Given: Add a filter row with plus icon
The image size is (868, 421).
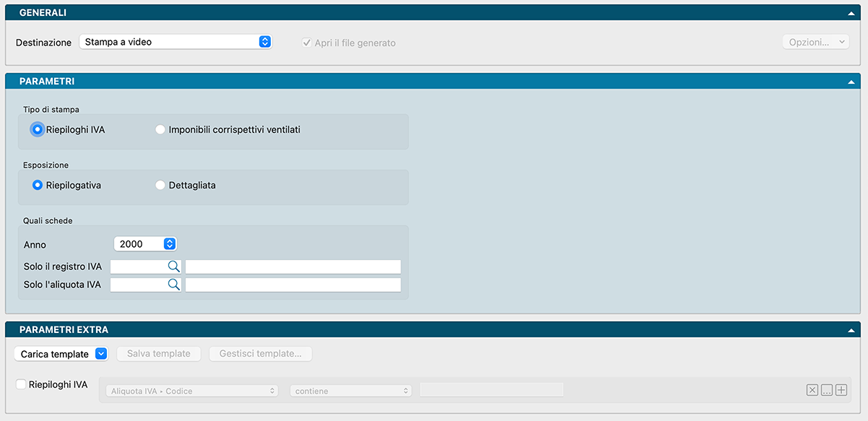Looking at the screenshot, I should coord(841,391).
